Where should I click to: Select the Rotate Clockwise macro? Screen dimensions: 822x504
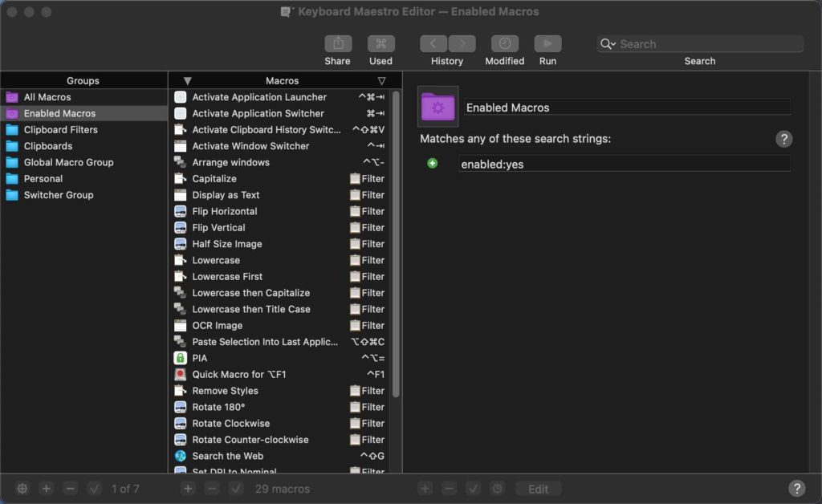tap(280, 423)
